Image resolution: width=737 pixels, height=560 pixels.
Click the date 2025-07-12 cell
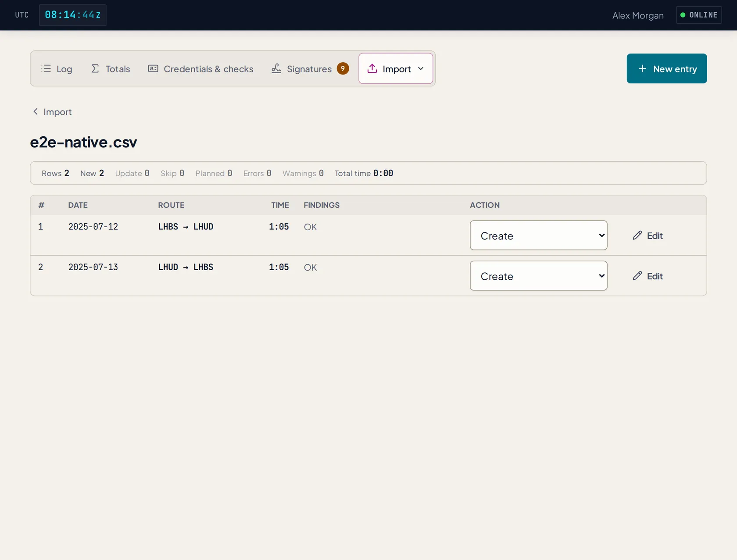click(x=93, y=227)
